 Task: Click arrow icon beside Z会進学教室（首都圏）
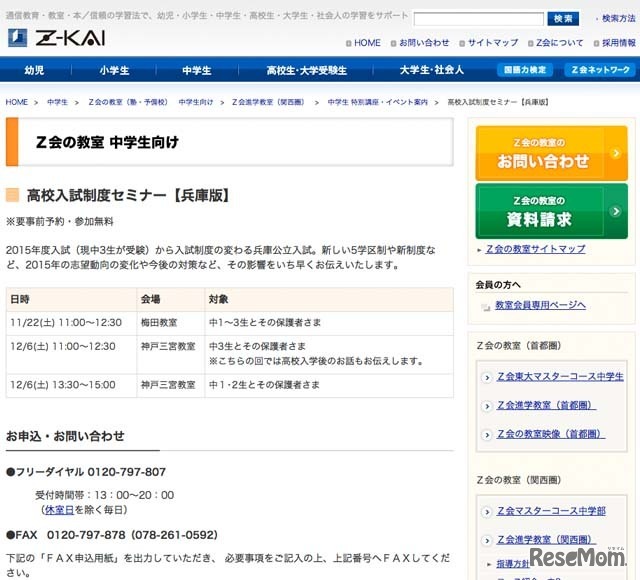487,406
